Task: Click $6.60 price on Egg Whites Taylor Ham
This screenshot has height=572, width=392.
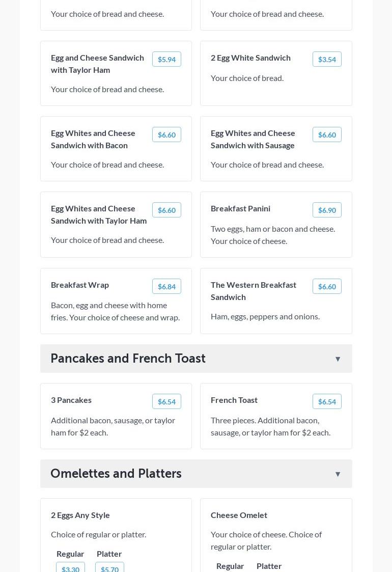Action: (x=166, y=210)
